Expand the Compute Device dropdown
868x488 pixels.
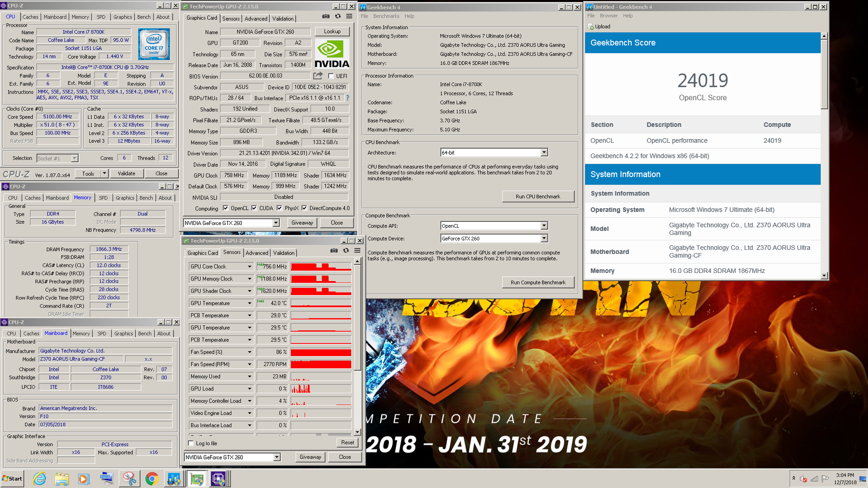coord(544,239)
